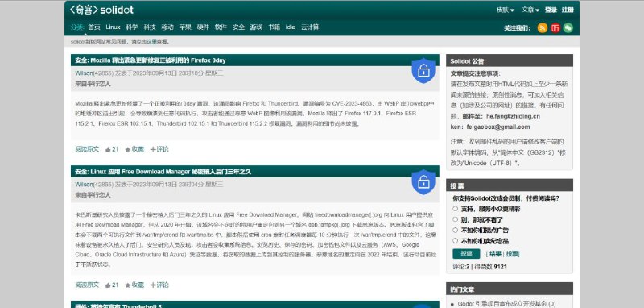Open the 科技 category
This screenshot has width=644, height=308.
pos(150,27)
